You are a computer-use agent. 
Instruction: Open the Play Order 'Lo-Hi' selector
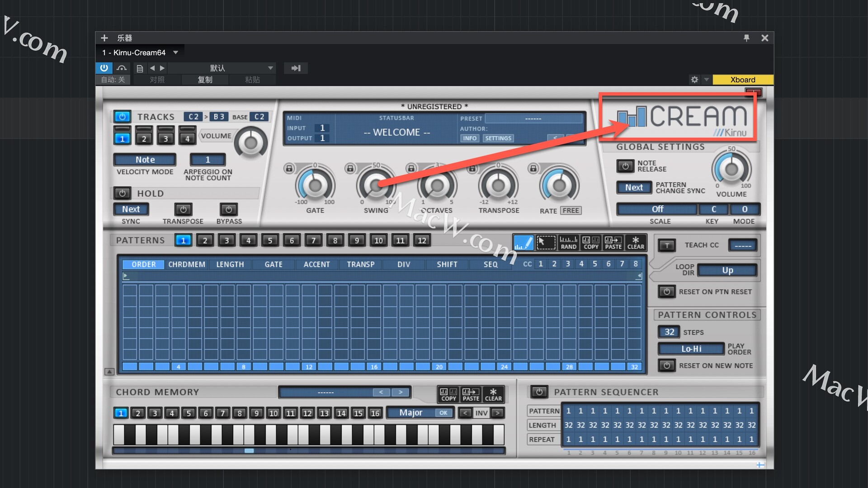click(691, 349)
